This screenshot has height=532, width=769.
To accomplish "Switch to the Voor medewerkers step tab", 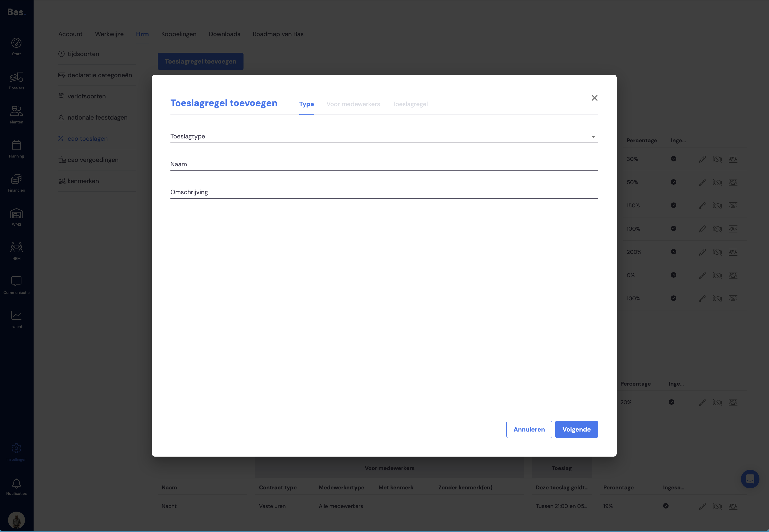I will [353, 104].
